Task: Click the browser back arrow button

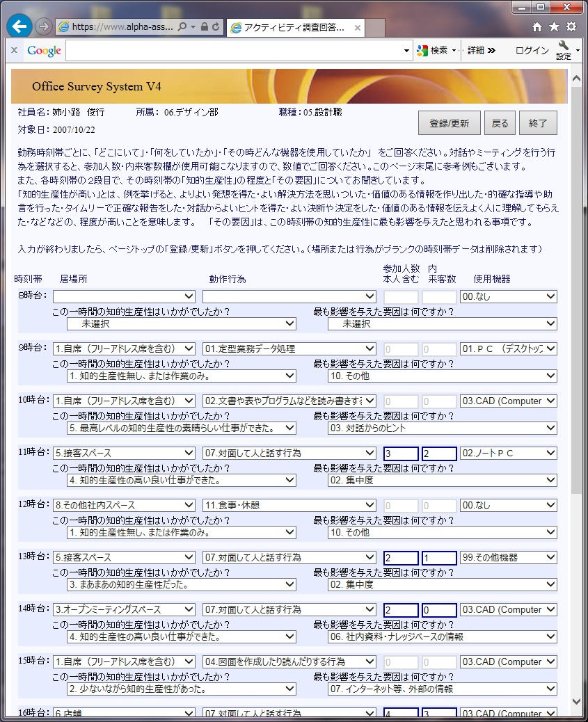Action: pos(19,26)
